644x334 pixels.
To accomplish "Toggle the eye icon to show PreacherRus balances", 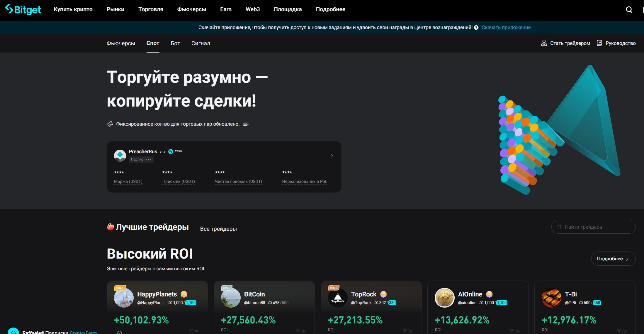I will pyautogui.click(x=163, y=152).
